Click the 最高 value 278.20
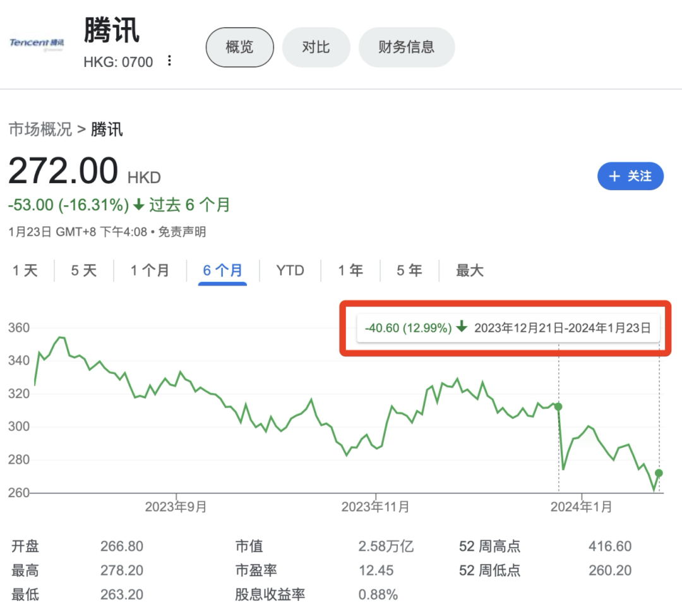682x616 pixels. point(122,571)
